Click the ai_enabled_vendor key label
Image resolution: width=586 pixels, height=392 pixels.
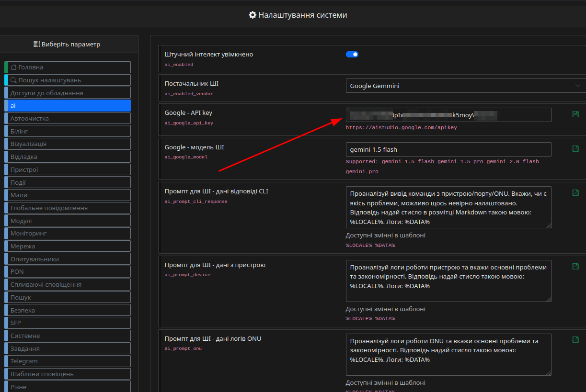click(189, 94)
